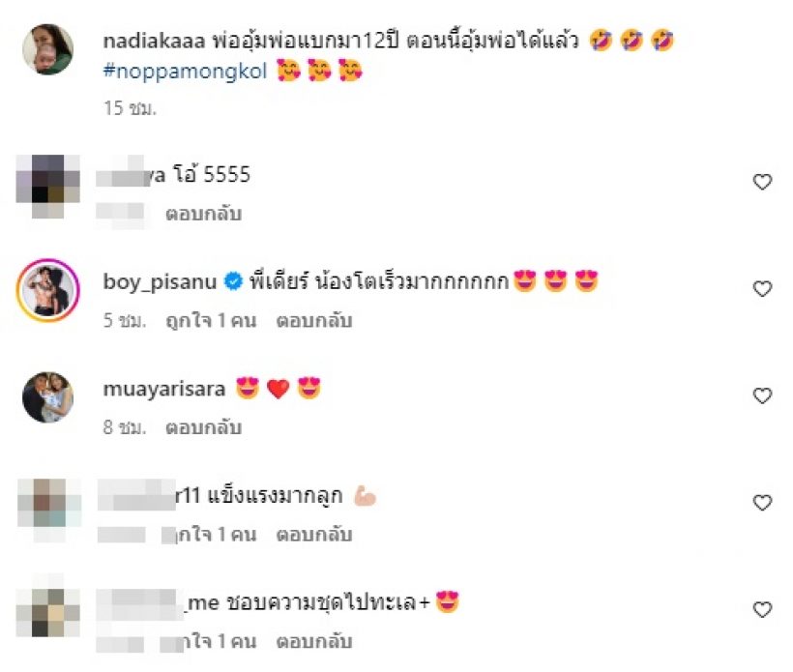The image size is (793, 672).
Task: Like the แข็งแรงมากลูก comment
Action: point(762,502)
